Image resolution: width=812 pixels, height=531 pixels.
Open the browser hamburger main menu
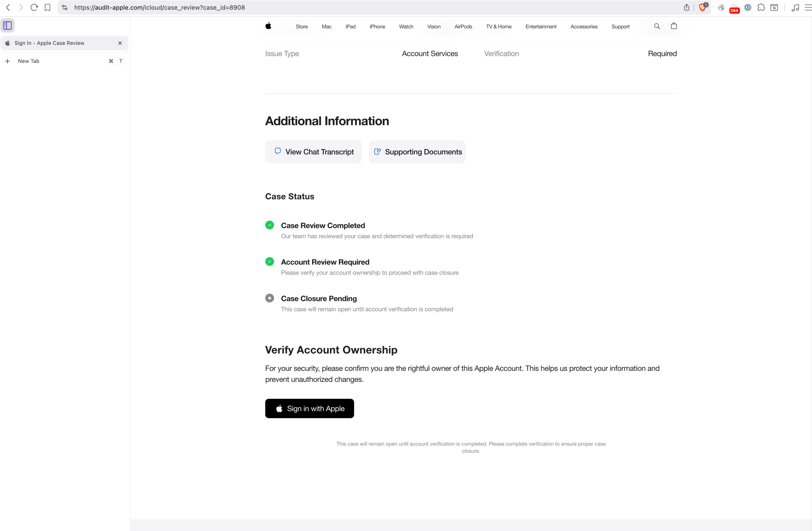808,8
